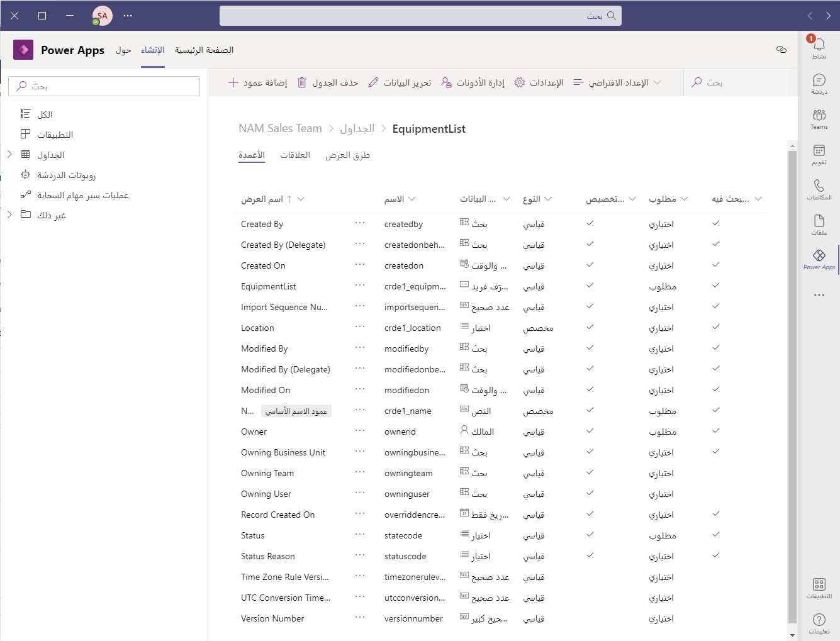
Task: Click تحرير البيانات edit data button
Action: tap(400, 82)
